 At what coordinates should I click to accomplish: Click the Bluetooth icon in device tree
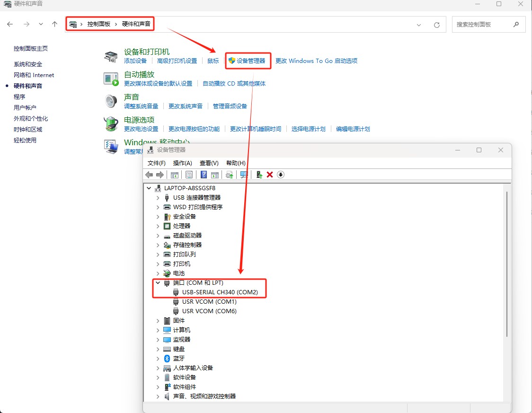pyautogui.click(x=167, y=359)
